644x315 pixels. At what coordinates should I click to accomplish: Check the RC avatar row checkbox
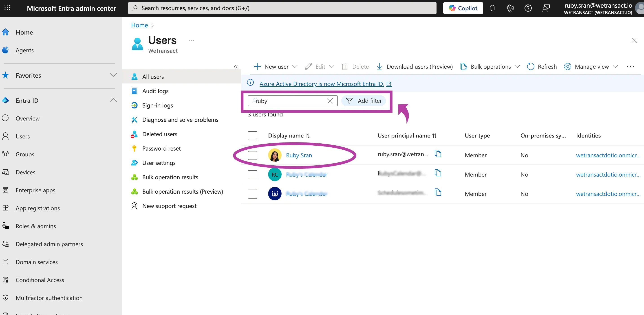click(x=252, y=175)
